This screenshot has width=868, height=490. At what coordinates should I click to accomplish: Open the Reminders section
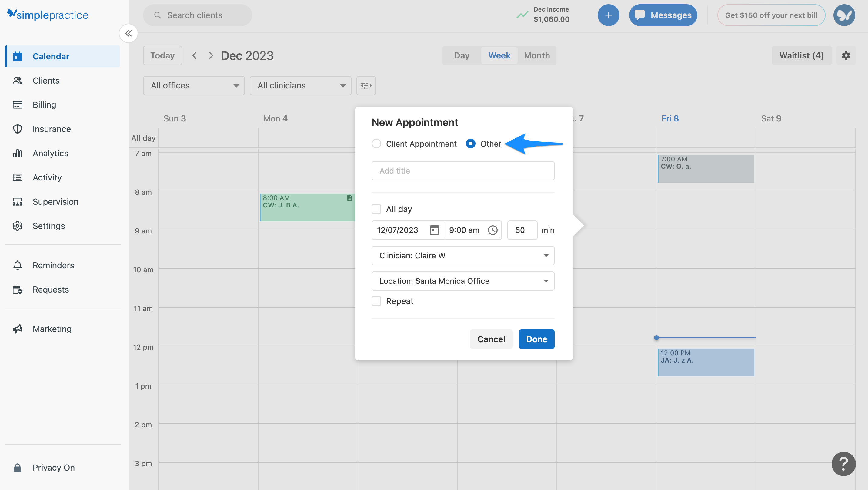tap(53, 265)
